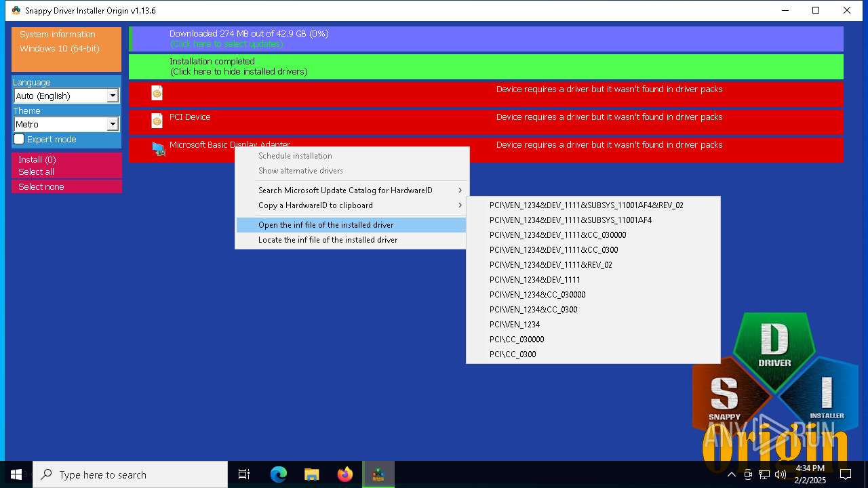Select HardwareID PCI\VEN_1234&DEV_1111&REV_02

click(593, 265)
